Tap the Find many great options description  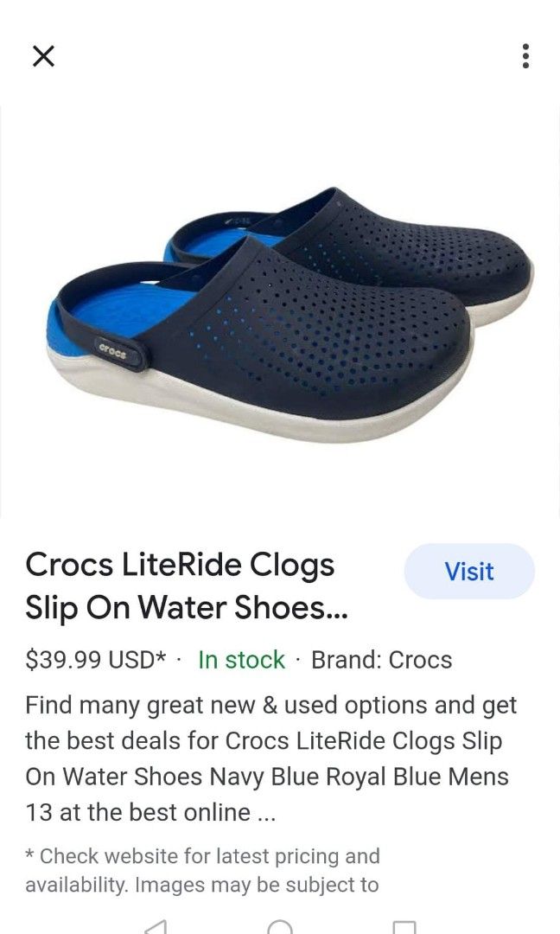(x=270, y=758)
